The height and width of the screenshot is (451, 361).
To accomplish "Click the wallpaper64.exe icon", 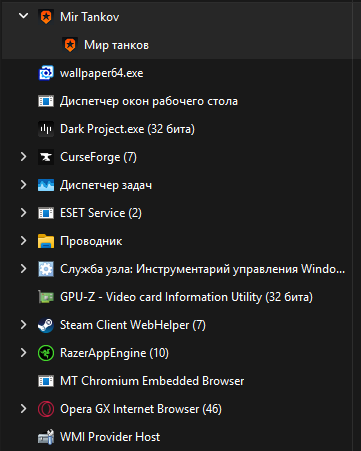I will point(46,73).
